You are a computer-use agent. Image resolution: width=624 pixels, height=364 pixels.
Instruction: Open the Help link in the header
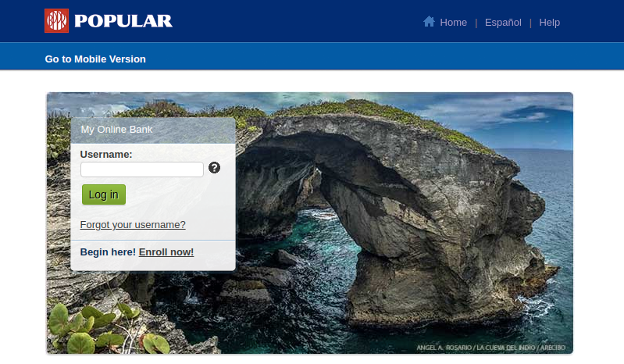(x=549, y=23)
